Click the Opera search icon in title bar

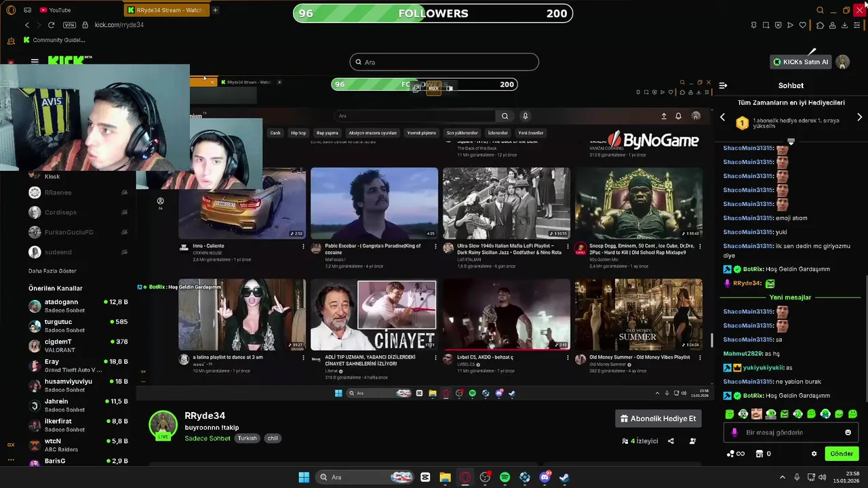tap(820, 10)
